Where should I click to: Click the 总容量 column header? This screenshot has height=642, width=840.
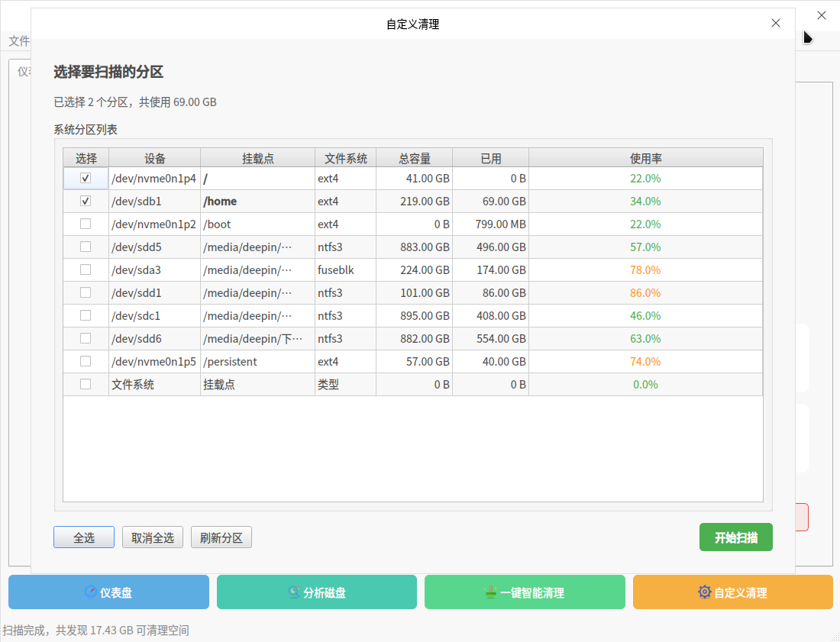[x=414, y=158]
